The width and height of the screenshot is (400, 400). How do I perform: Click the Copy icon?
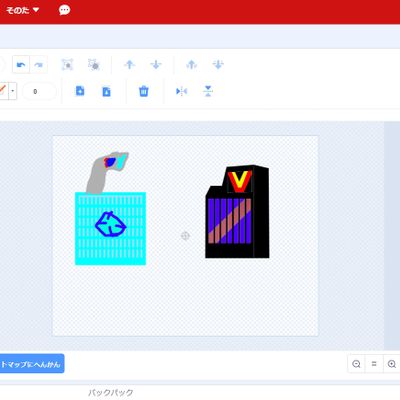(80, 91)
